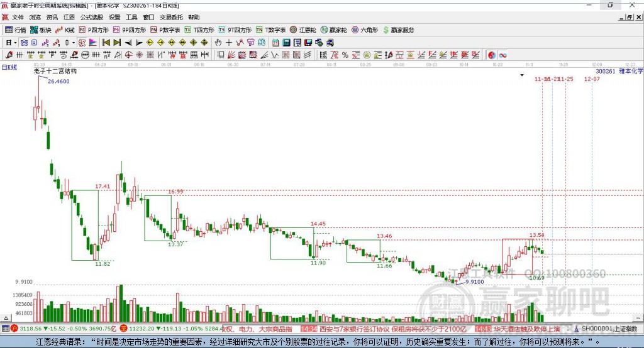Open the 板块 sector view

[x=41, y=30]
